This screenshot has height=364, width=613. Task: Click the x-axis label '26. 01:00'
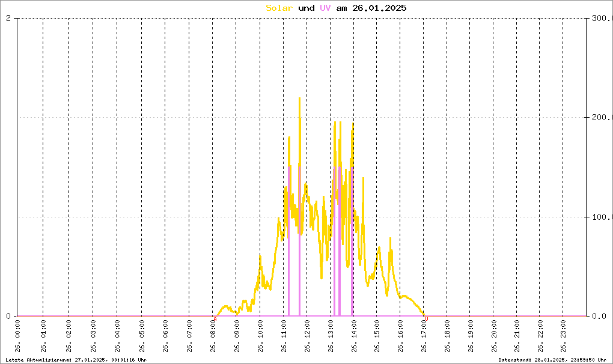coord(43,336)
